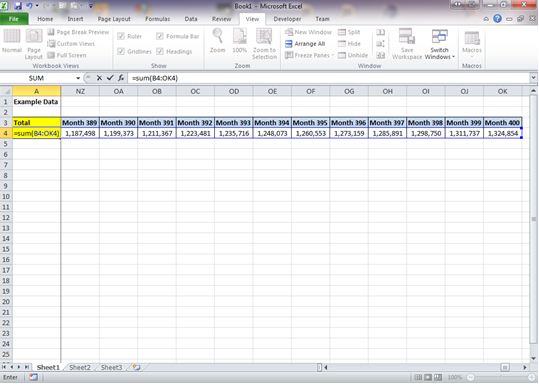Open the Team ribbon tab

[322, 19]
